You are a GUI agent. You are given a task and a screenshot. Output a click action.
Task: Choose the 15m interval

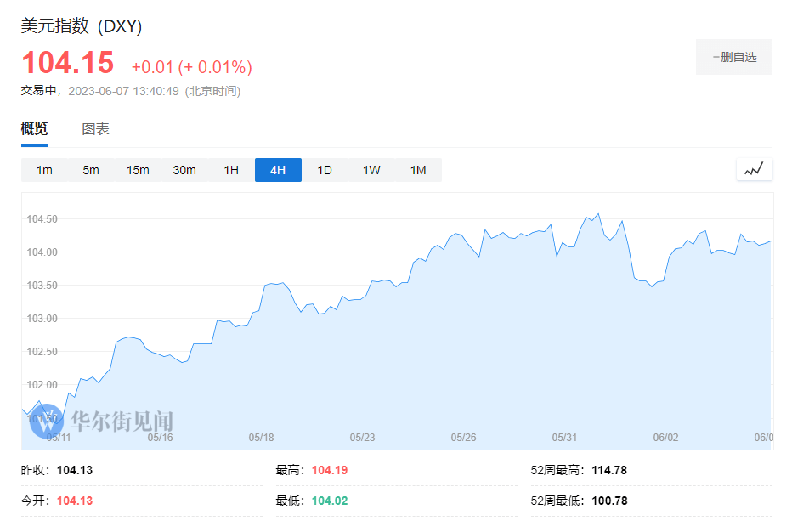pos(138,170)
